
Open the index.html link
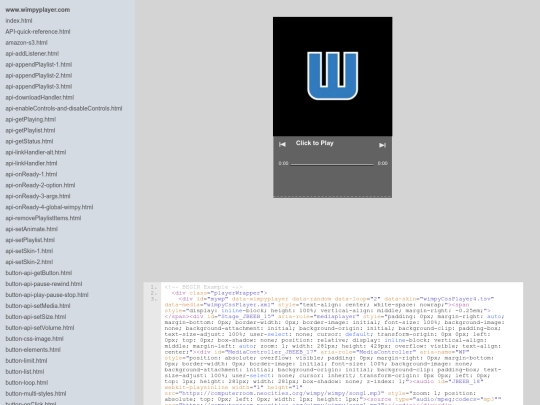click(19, 21)
